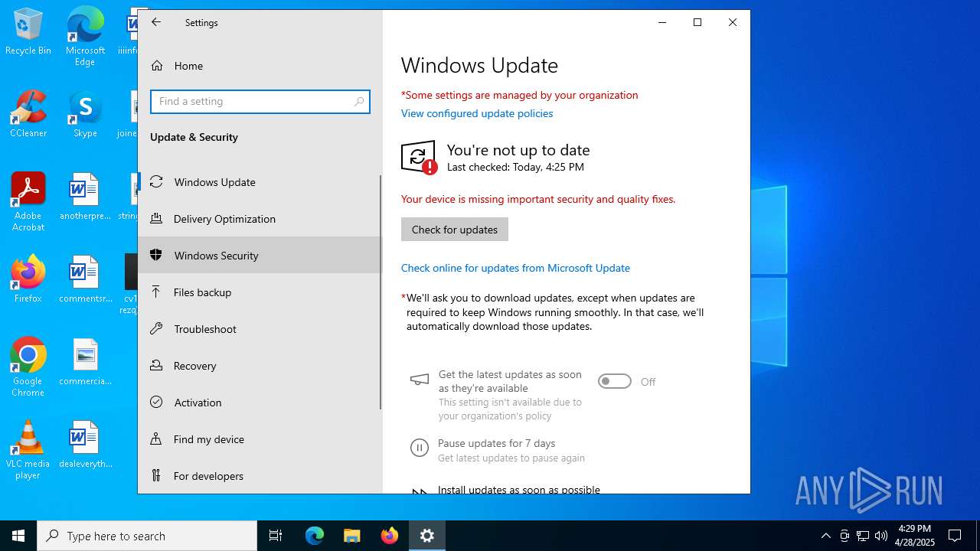
Task: Click the pause icon beside Pause updates
Action: (420, 448)
